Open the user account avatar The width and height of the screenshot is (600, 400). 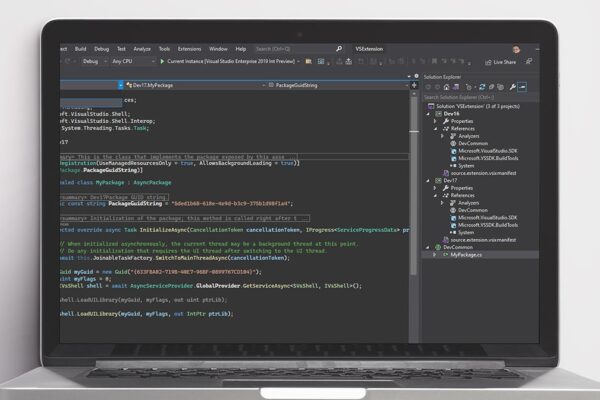(x=516, y=49)
